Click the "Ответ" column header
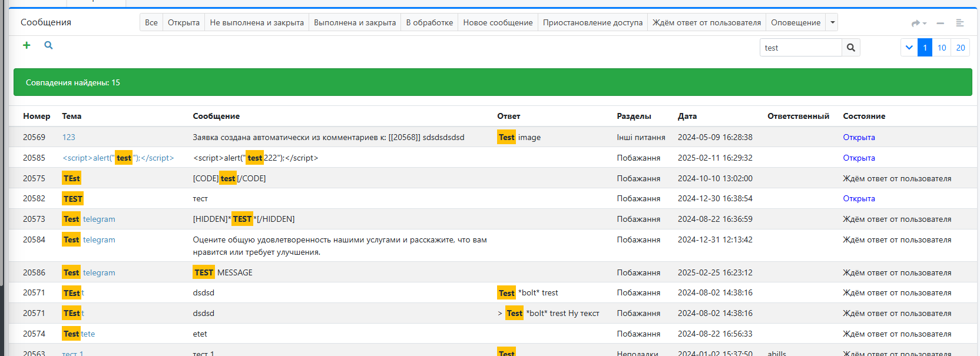The image size is (980, 356). pos(509,116)
